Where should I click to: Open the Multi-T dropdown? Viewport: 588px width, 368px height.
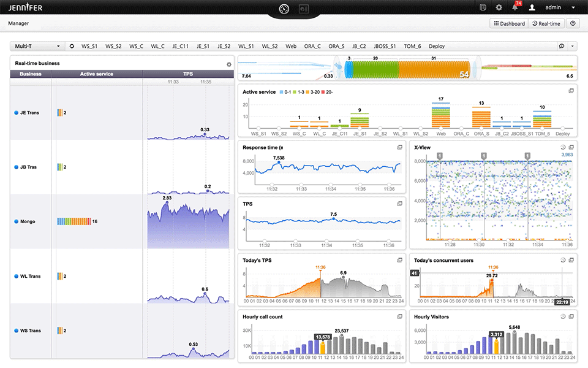coord(37,46)
